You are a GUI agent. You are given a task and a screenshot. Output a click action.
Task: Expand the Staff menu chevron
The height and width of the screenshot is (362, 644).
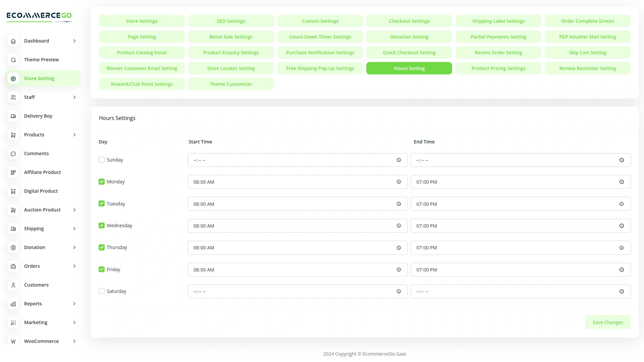74,97
